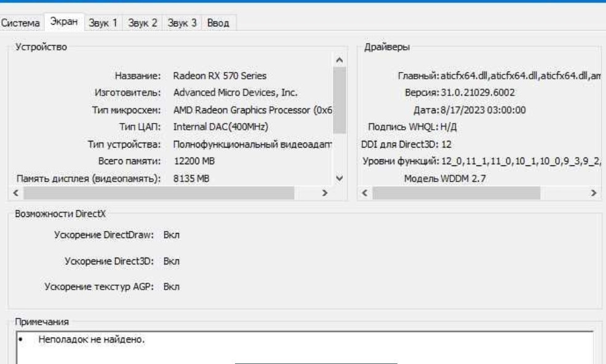Click the driver version 31.0.21029.6002 value
The height and width of the screenshot is (364, 606).
(477, 92)
